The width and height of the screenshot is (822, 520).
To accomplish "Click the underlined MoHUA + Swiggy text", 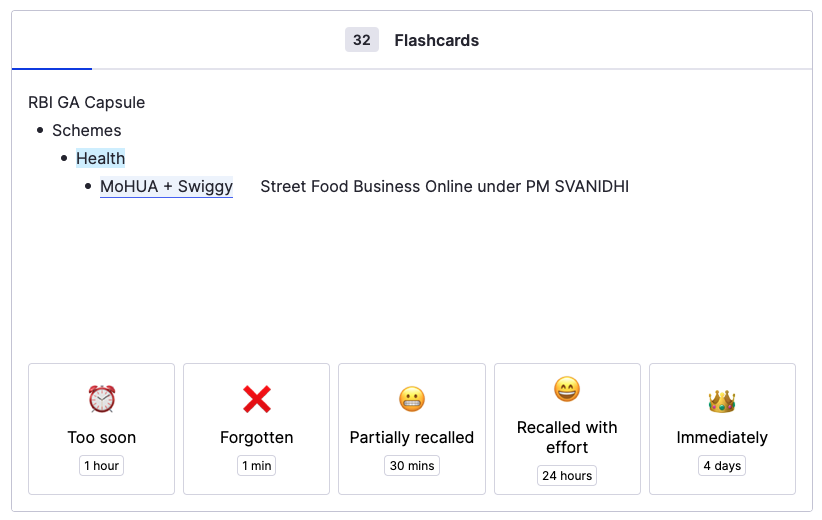I will coord(166,186).
